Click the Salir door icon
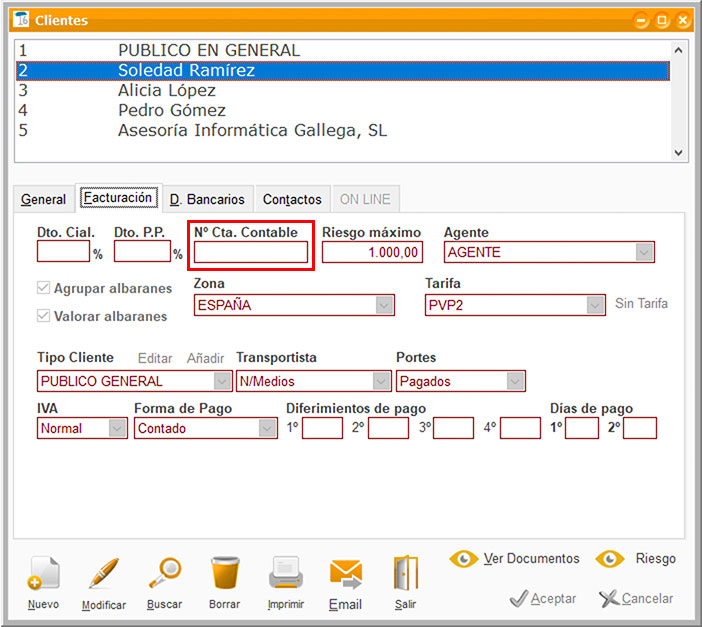 point(406,573)
